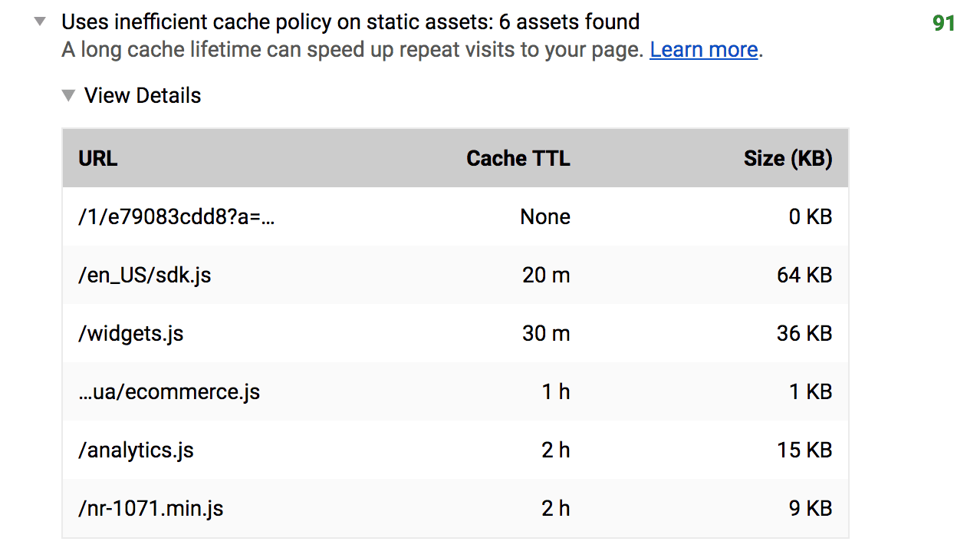Select the URL column header
Screen dimensions: 980x548
pos(97,158)
